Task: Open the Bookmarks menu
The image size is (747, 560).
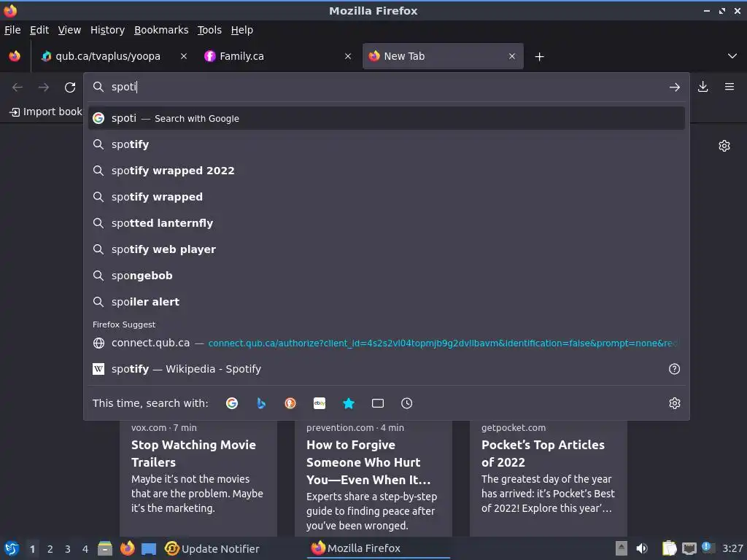Action: [161, 30]
